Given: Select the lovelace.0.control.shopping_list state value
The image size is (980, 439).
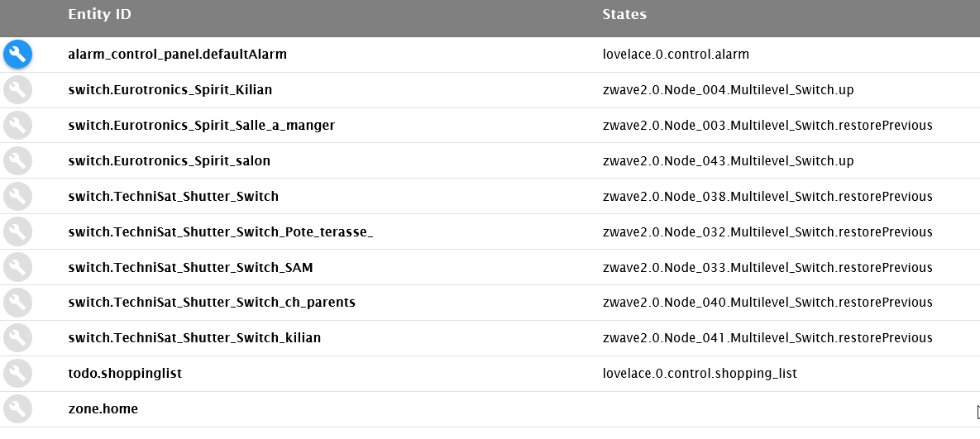Looking at the screenshot, I should 700,374.
